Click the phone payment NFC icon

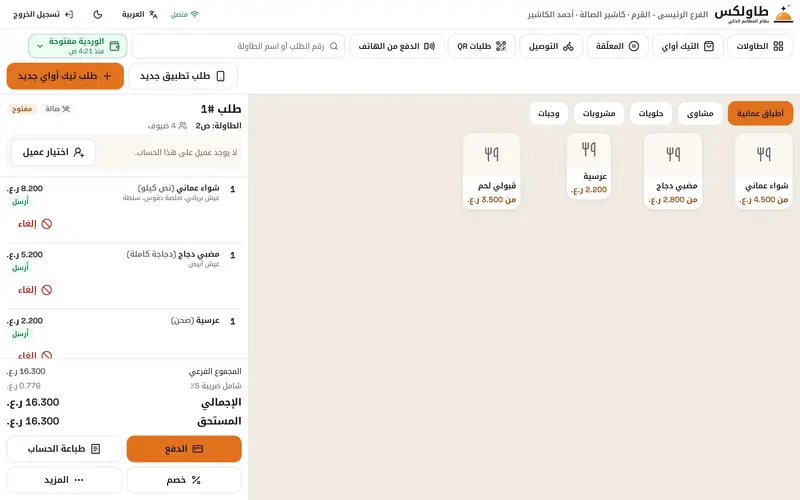pyautogui.click(x=430, y=46)
